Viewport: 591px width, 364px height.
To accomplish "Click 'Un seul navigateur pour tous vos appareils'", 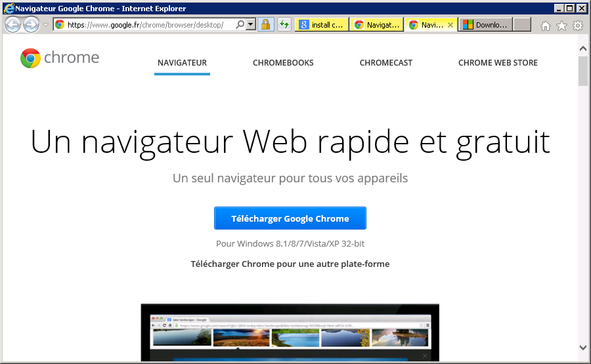I will [290, 178].
